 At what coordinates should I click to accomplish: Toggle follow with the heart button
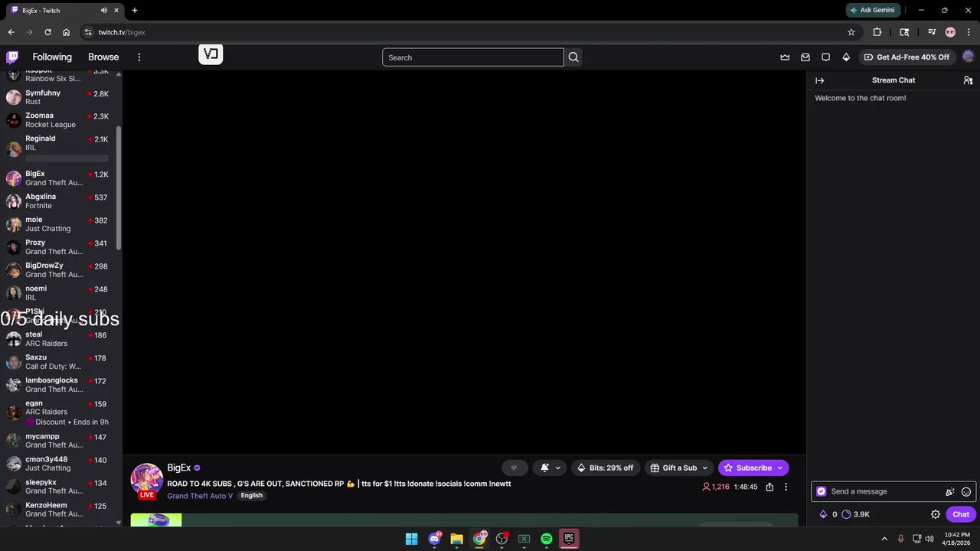[514, 468]
